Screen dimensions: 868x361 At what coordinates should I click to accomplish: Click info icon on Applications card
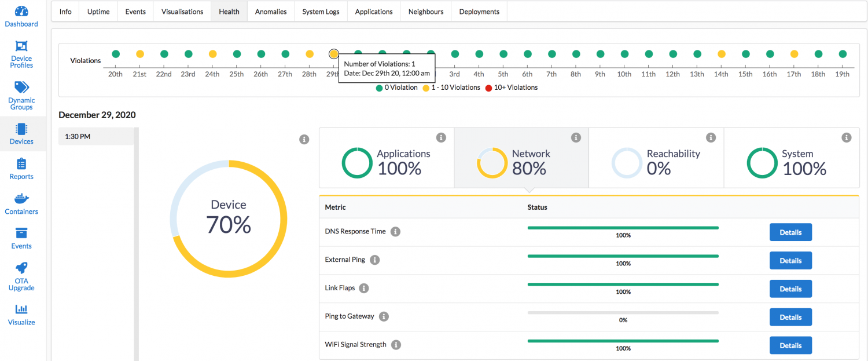coord(441,137)
